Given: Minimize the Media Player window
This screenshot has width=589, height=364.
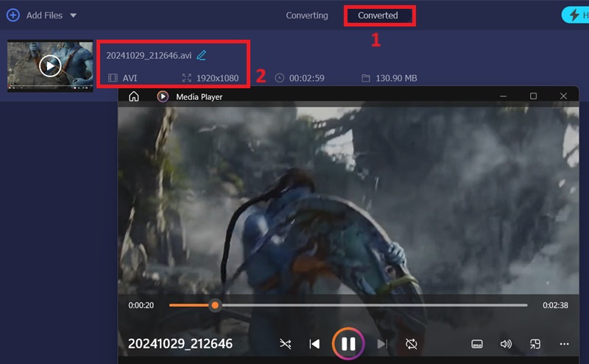Looking at the screenshot, I should (503, 96).
